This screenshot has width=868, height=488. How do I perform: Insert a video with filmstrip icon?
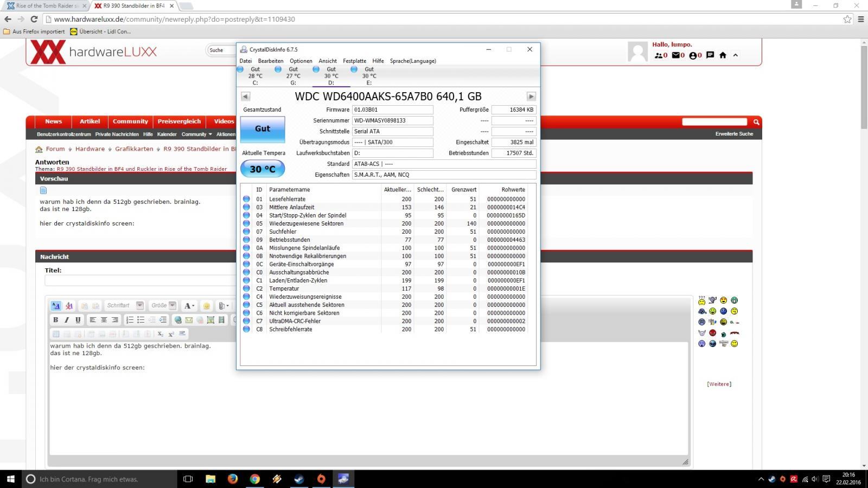coord(221,320)
